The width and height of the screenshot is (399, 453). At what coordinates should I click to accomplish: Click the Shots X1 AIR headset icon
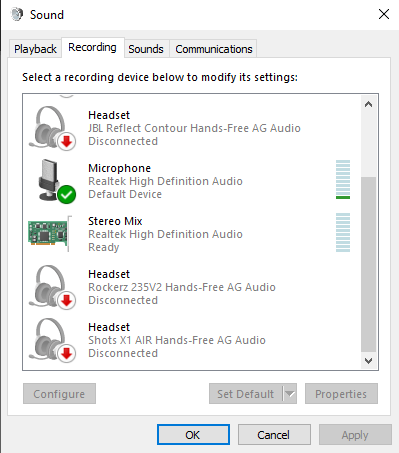pyautogui.click(x=52, y=340)
